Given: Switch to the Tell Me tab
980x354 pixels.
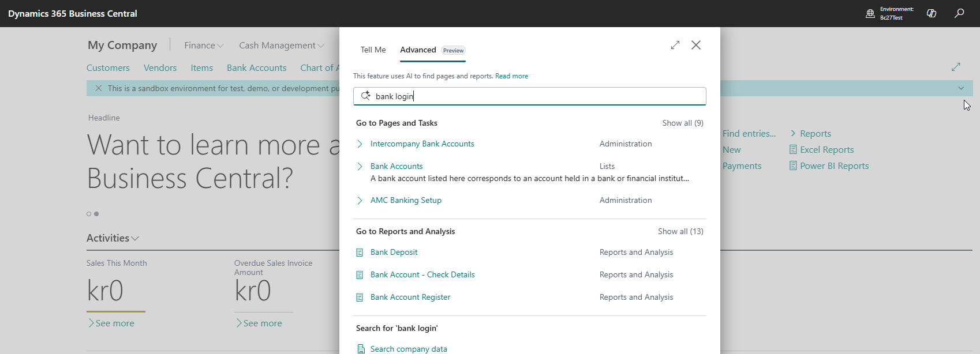Looking at the screenshot, I should coord(373,50).
